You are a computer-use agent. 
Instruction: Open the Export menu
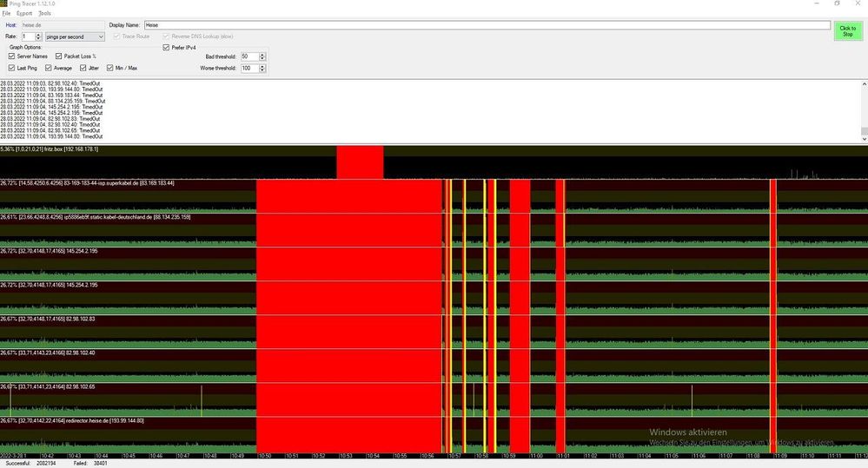[24, 13]
